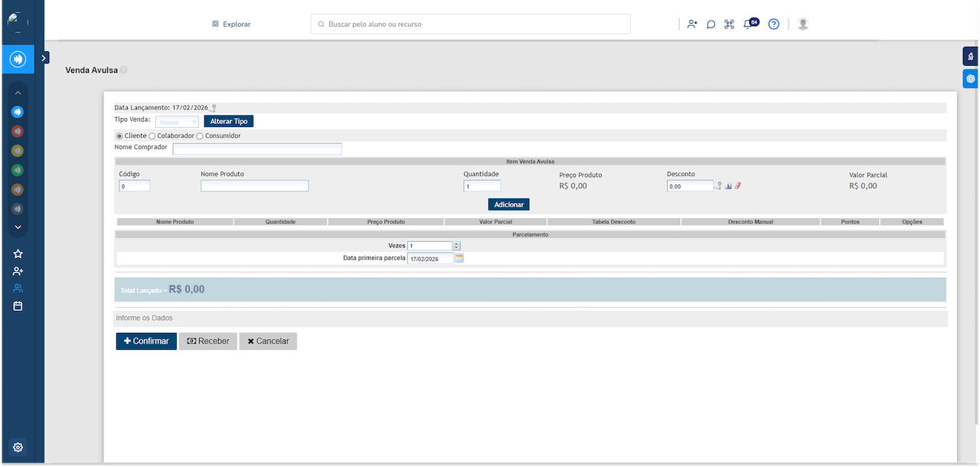The width and height of the screenshot is (980, 467).
Task: Click the calendar icon in left sidebar
Action: tap(18, 306)
